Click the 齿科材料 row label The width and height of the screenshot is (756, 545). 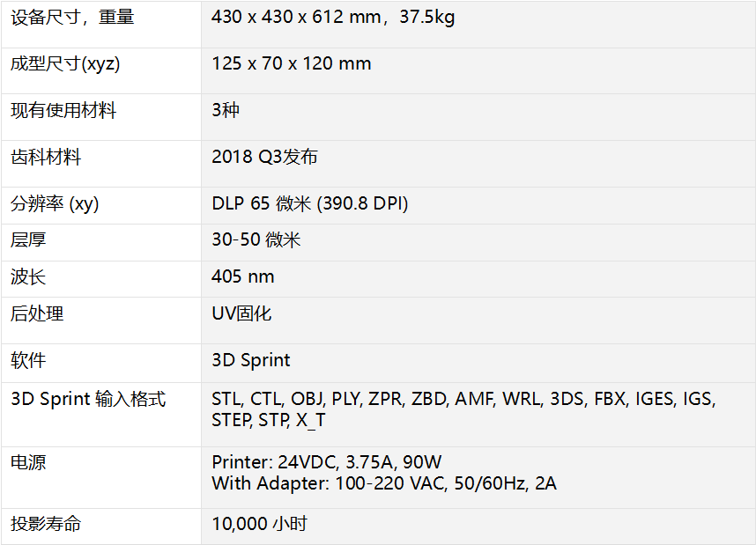(x=46, y=158)
